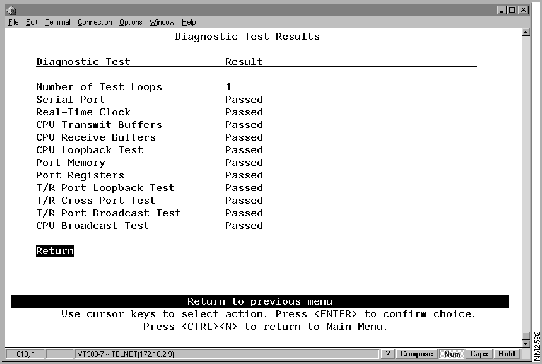Click the Passed result for CPU Broadcast Test
This screenshot has width=542, height=364.
(244, 226)
